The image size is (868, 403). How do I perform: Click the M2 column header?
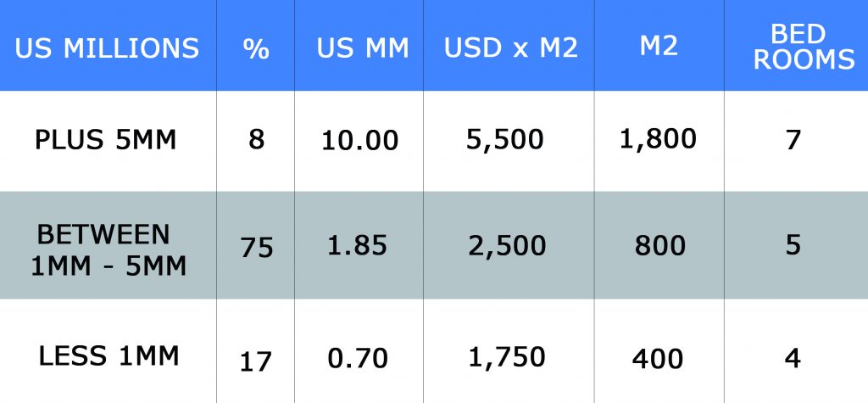tap(659, 46)
